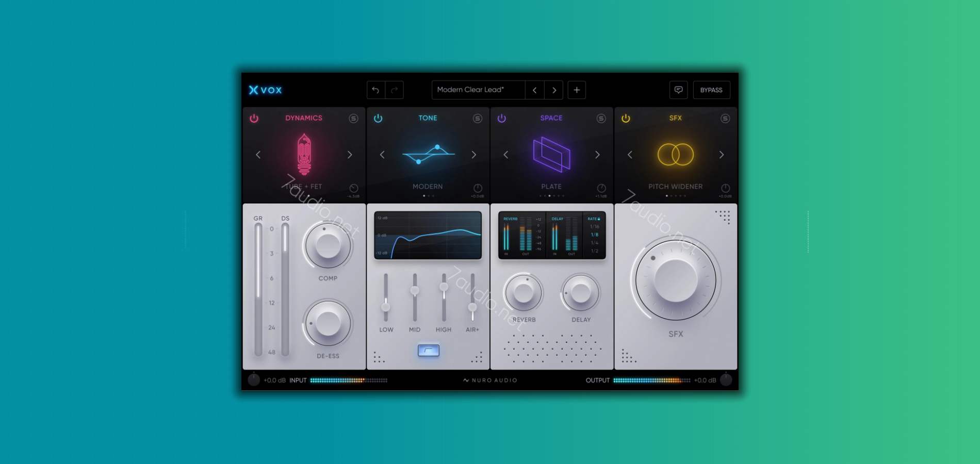Solo the Tone module

(x=478, y=119)
